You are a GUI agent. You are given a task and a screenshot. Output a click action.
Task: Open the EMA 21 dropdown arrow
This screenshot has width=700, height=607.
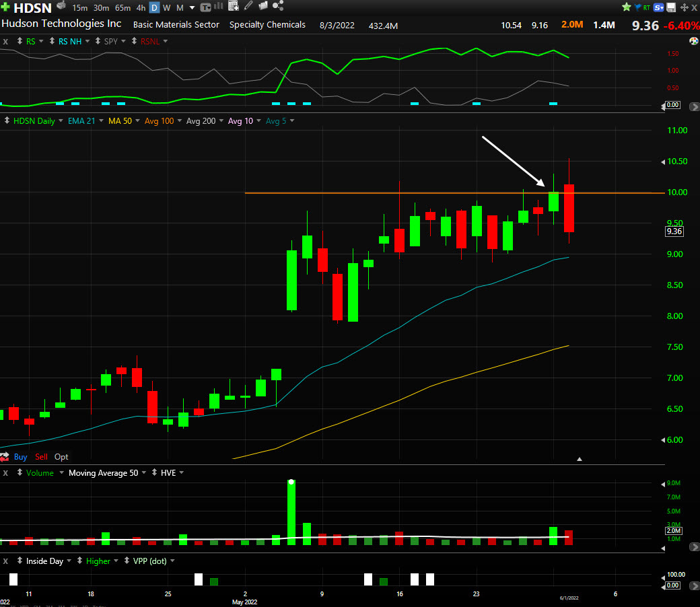pyautogui.click(x=102, y=120)
